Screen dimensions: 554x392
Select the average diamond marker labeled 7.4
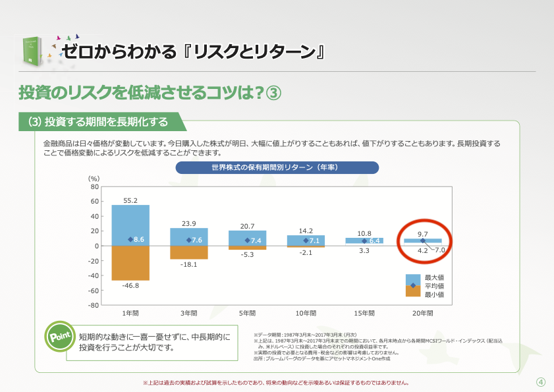pyautogui.click(x=247, y=240)
